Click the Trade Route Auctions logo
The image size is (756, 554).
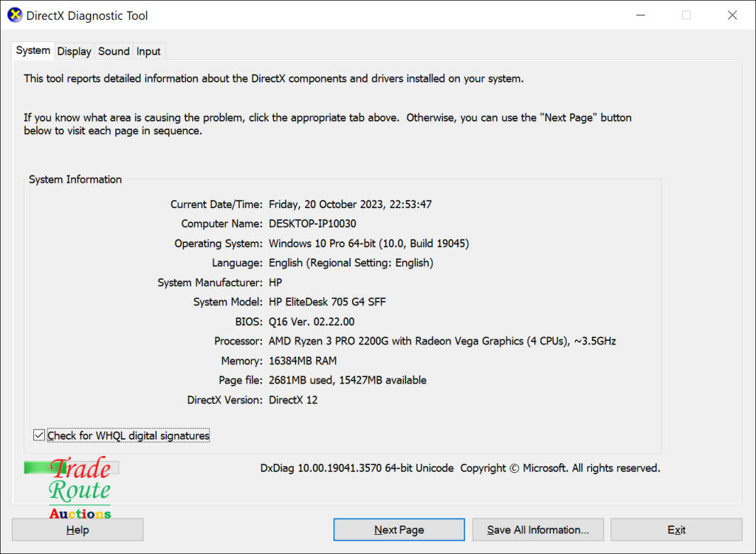80,489
